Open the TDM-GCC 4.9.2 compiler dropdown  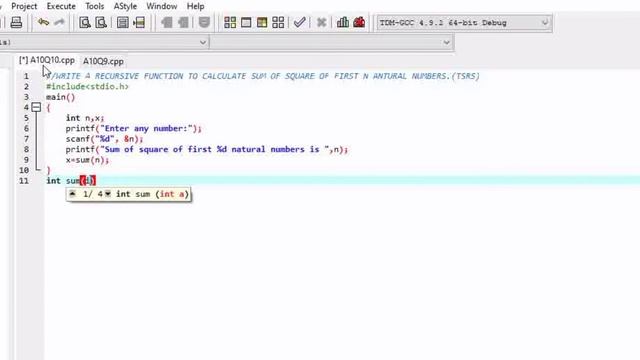(544, 23)
